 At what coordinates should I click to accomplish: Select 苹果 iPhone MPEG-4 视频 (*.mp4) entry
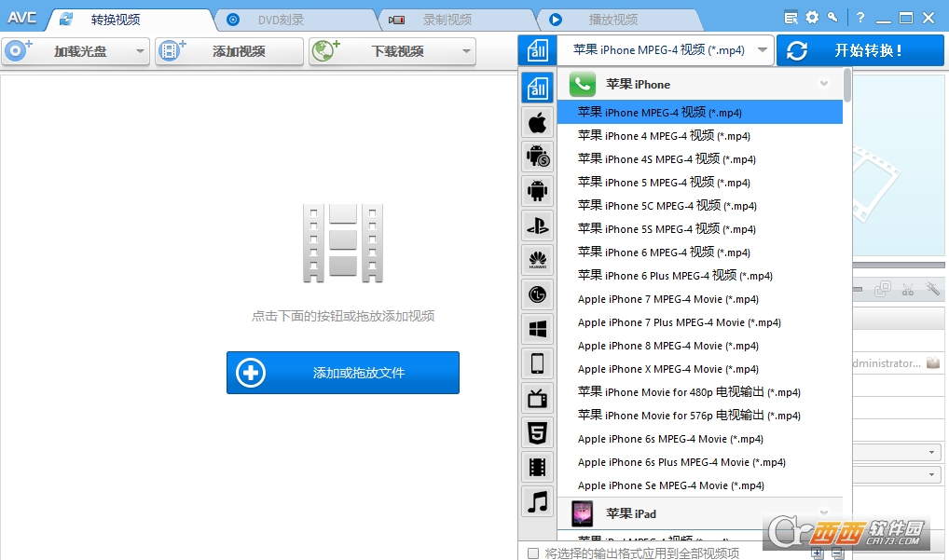click(x=700, y=113)
